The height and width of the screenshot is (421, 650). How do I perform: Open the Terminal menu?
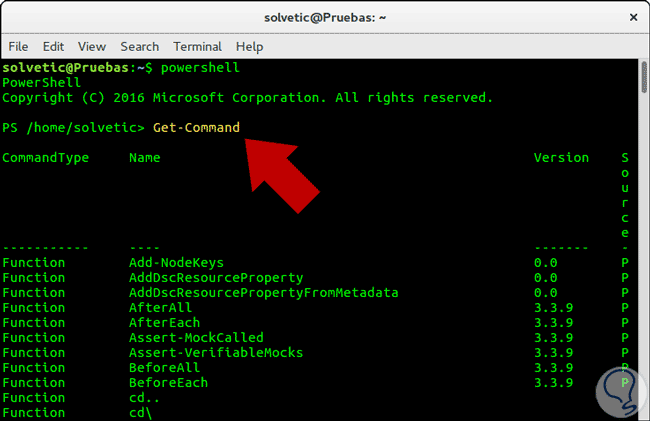click(197, 46)
